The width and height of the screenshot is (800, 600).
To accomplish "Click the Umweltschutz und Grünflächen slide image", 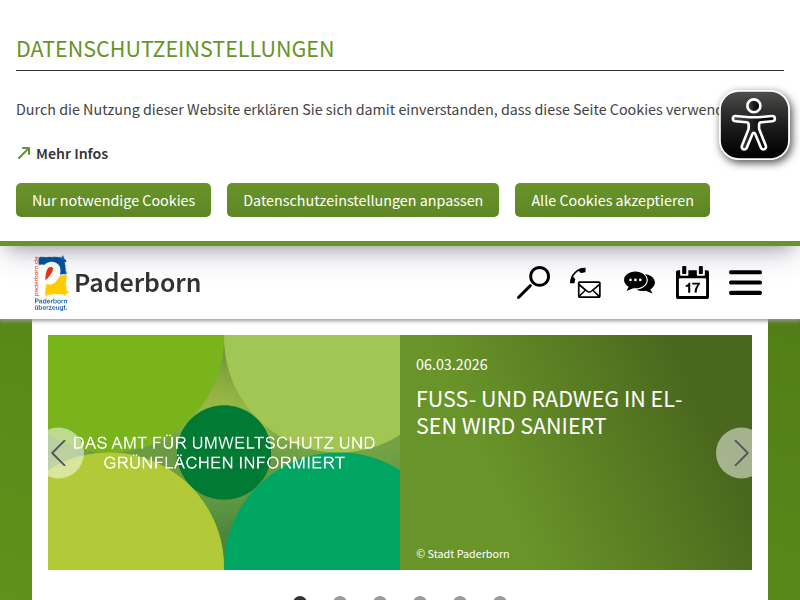I will 224,452.
